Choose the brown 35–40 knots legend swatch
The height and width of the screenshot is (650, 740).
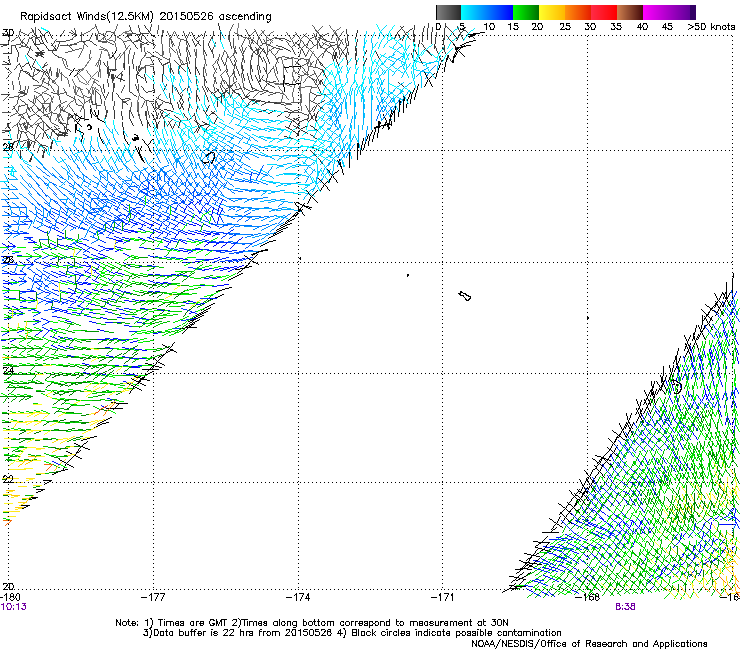pyautogui.click(x=630, y=12)
